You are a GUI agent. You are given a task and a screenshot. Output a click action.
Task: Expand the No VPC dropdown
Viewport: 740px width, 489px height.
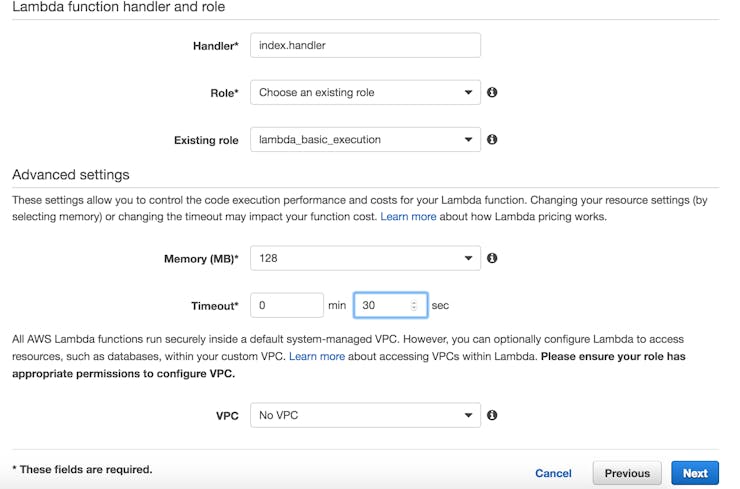[x=365, y=415]
